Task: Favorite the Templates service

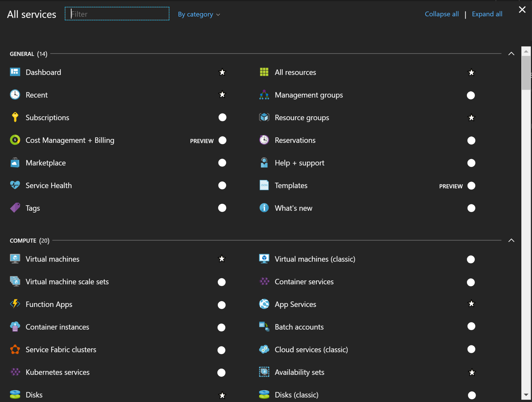Action: pos(471,186)
